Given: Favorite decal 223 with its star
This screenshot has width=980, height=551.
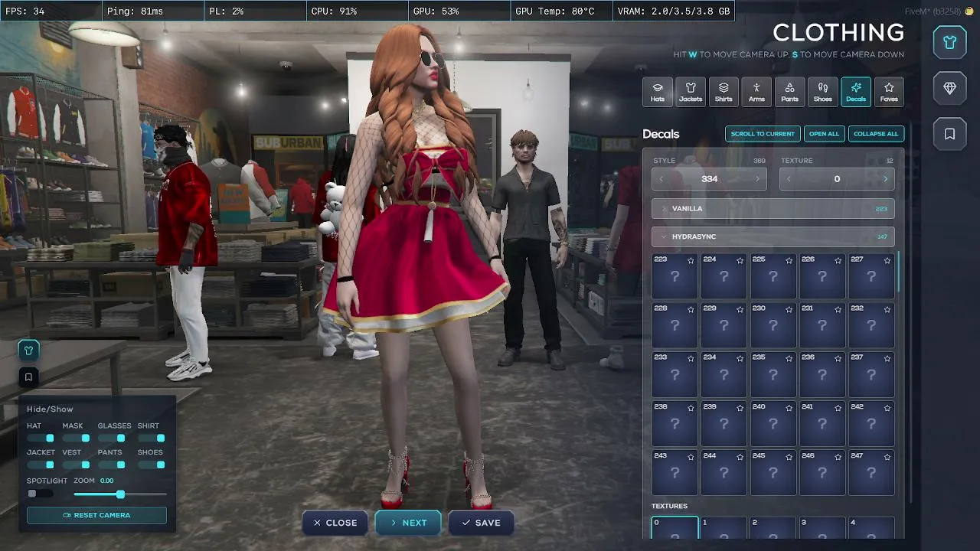Looking at the screenshot, I should click(x=691, y=261).
